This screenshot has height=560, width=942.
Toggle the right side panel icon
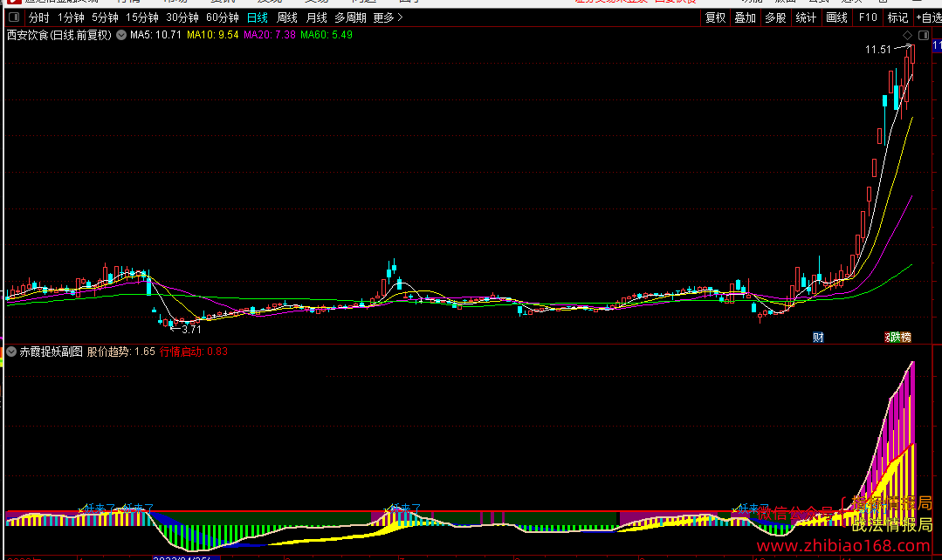point(924,36)
